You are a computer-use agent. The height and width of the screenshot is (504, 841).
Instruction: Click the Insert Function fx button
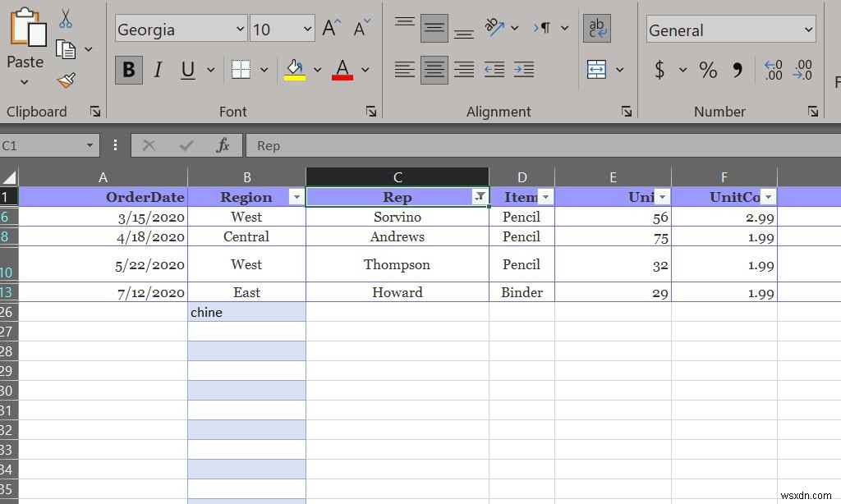click(223, 145)
